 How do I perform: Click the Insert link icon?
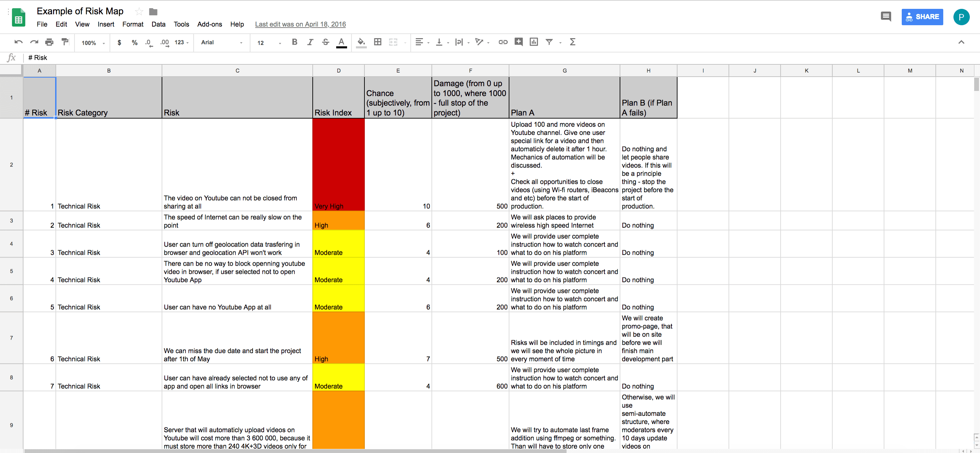click(x=503, y=42)
